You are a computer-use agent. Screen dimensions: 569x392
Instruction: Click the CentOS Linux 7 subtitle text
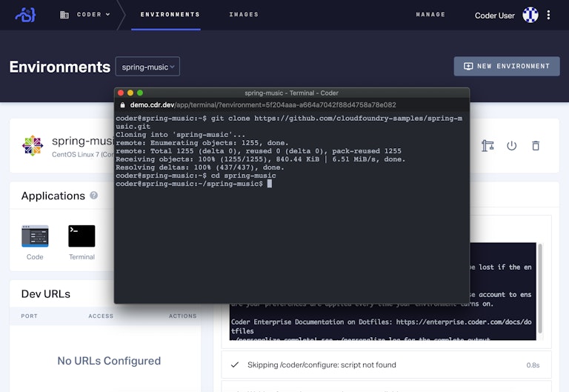tap(83, 154)
